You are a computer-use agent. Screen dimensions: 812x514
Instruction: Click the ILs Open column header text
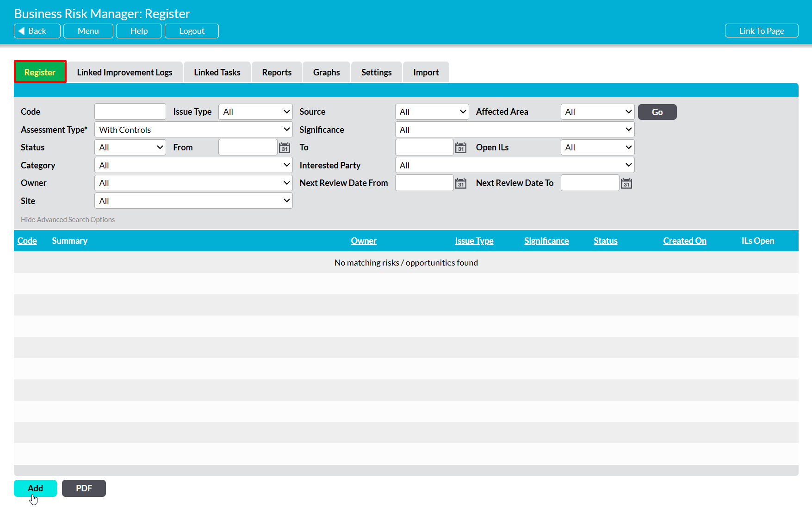(x=758, y=241)
